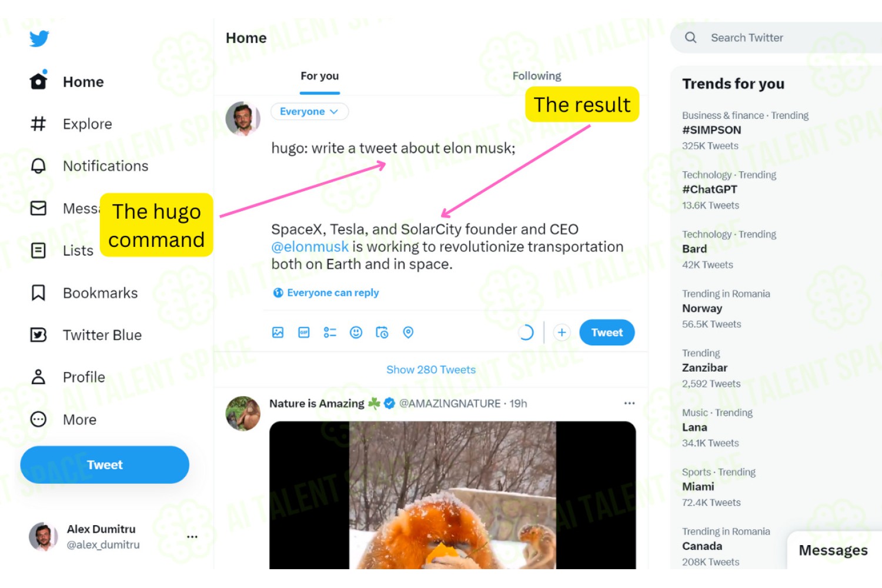The height and width of the screenshot is (588, 882).
Task: Open the emoji picker
Action: pos(356,332)
